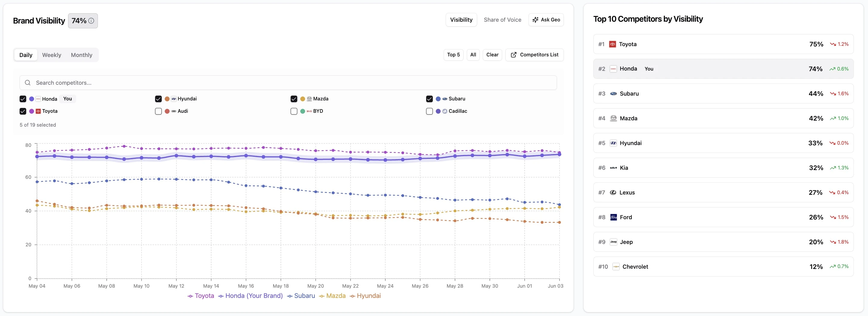This screenshot has width=868, height=316.
Task: Switch to the Weekly tab
Action: (52, 55)
